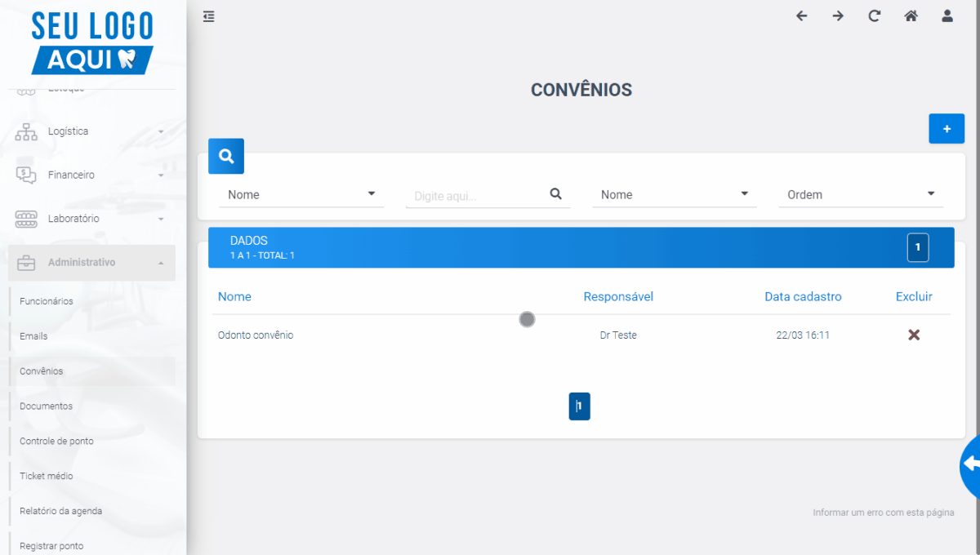Click page 1 button in the pagination
Screen dimensions: 980x555
[x=580, y=406]
